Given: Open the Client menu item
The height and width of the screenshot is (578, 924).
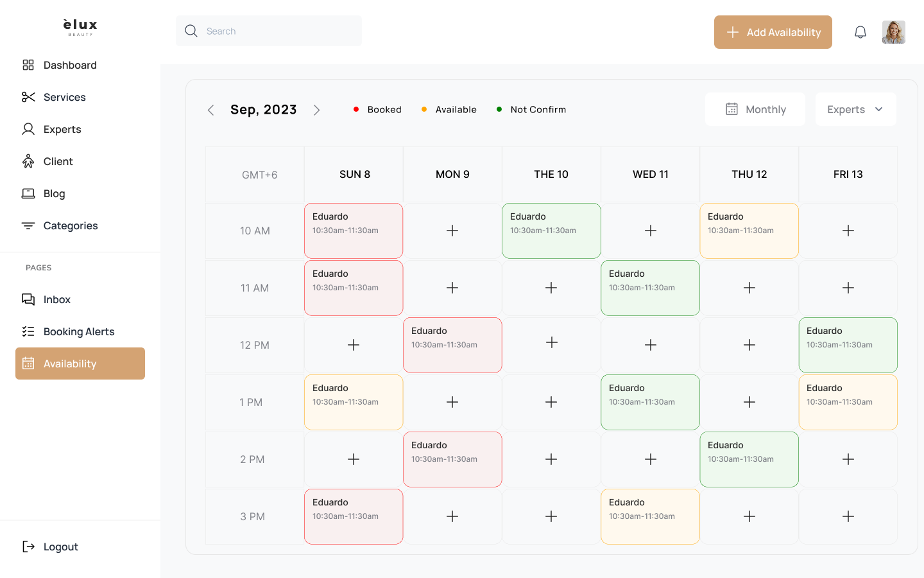Looking at the screenshot, I should [58, 161].
